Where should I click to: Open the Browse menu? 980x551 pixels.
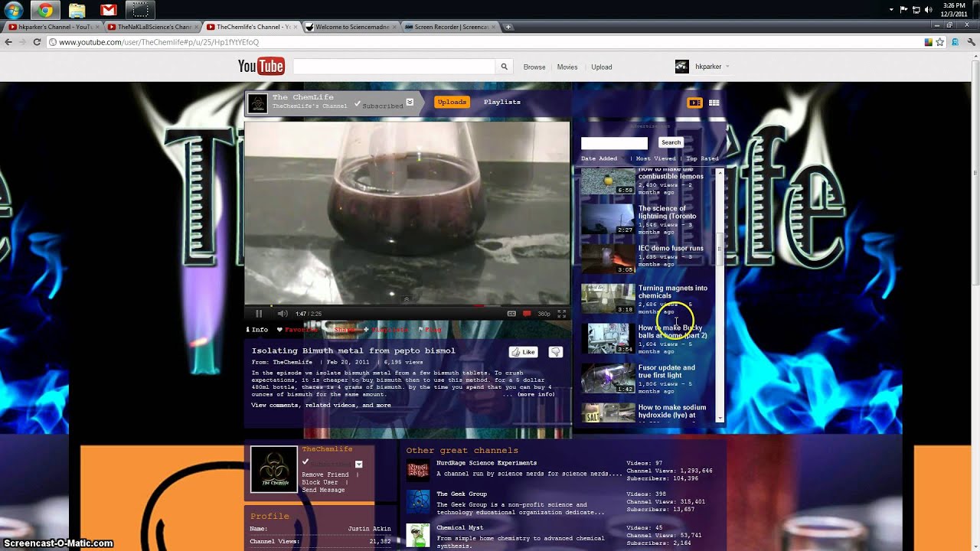click(x=534, y=67)
